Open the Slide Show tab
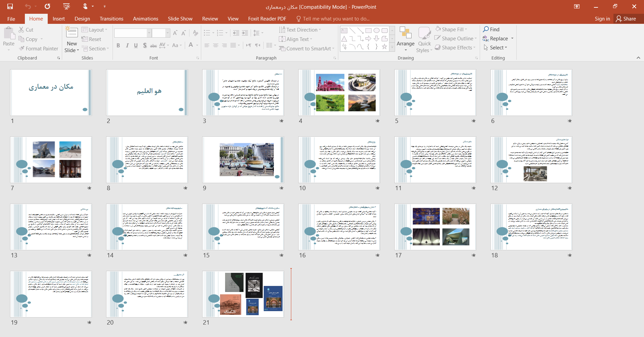The image size is (644, 337). pos(180,19)
